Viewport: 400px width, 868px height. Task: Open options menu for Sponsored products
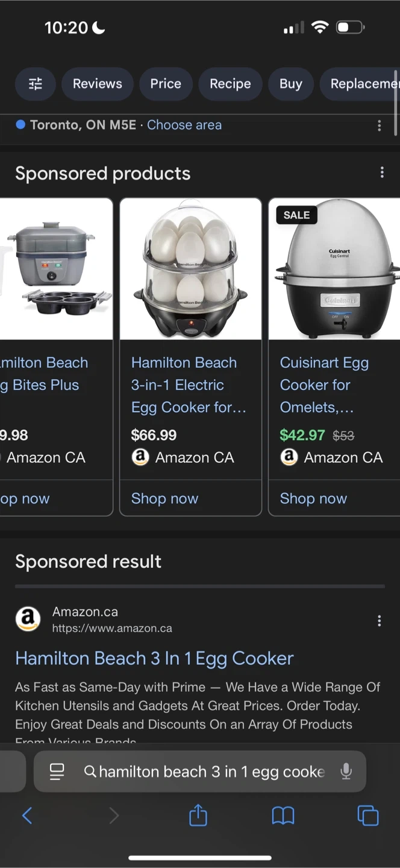coord(382,173)
